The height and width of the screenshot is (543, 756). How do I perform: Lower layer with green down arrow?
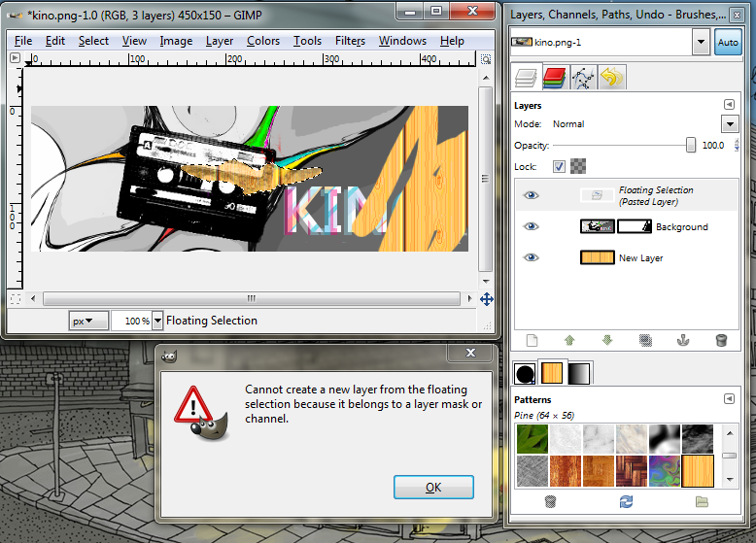607,341
